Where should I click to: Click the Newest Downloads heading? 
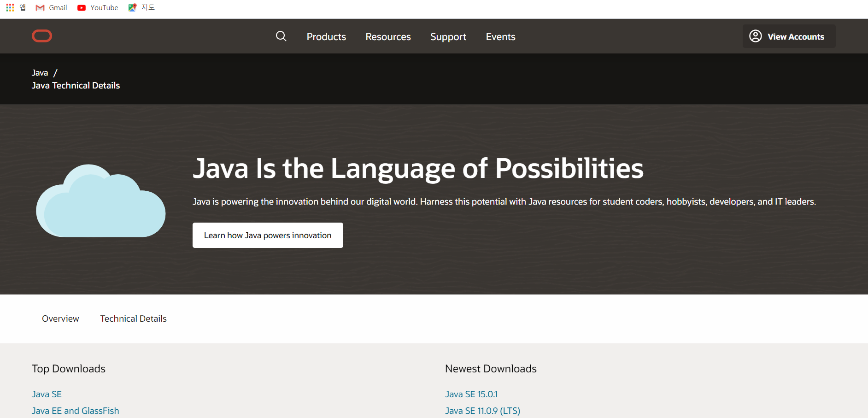coord(491,369)
